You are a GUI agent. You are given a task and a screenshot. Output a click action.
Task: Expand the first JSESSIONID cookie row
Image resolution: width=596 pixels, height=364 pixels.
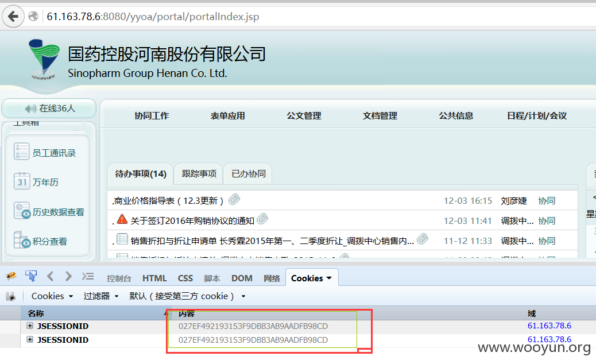pos(30,326)
